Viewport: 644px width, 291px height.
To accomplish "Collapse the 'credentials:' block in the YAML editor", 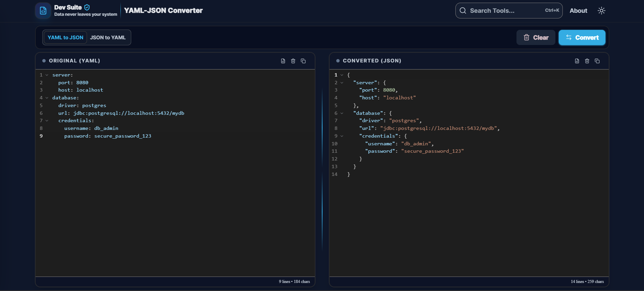I will [x=47, y=120].
